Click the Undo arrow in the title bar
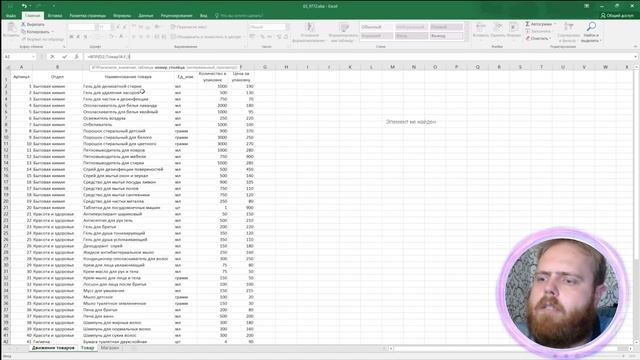The image size is (640, 360). [x=24, y=6]
